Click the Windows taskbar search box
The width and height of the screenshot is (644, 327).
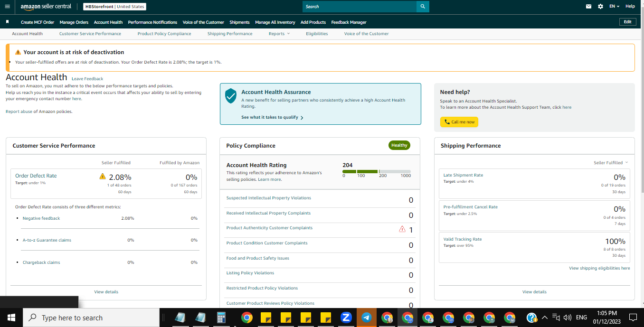[x=91, y=318]
